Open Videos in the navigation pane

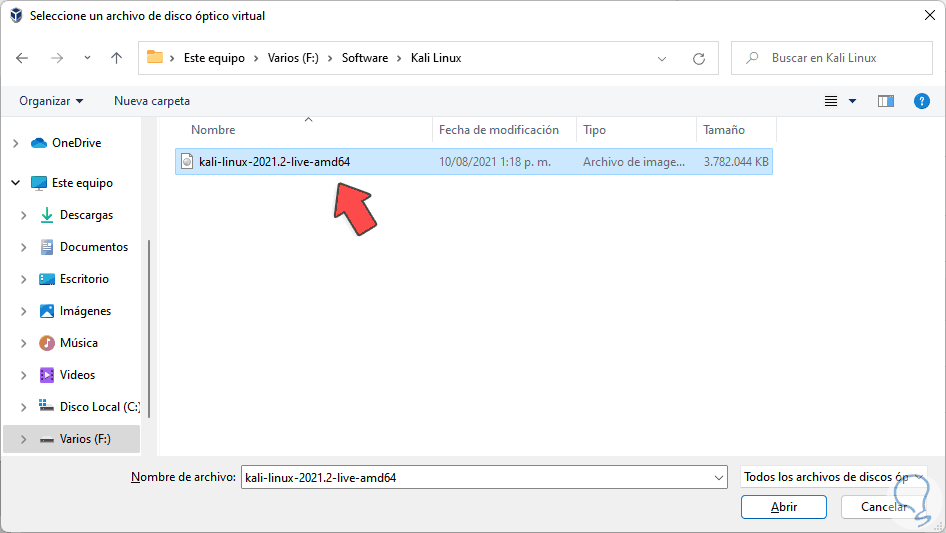point(77,375)
